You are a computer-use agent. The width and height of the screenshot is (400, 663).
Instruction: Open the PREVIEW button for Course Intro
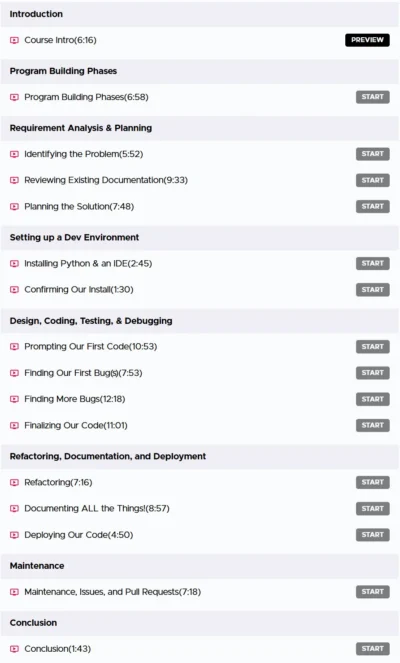[x=367, y=40]
